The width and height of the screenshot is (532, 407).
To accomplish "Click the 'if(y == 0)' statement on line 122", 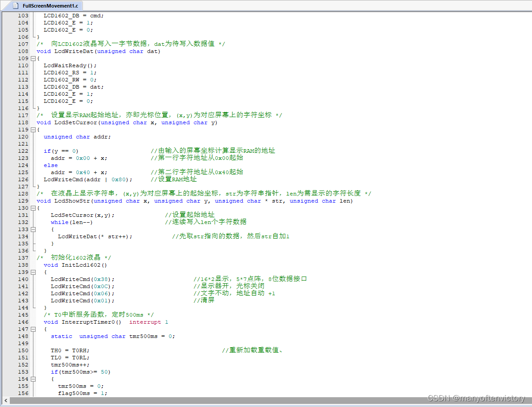I will coord(61,151).
